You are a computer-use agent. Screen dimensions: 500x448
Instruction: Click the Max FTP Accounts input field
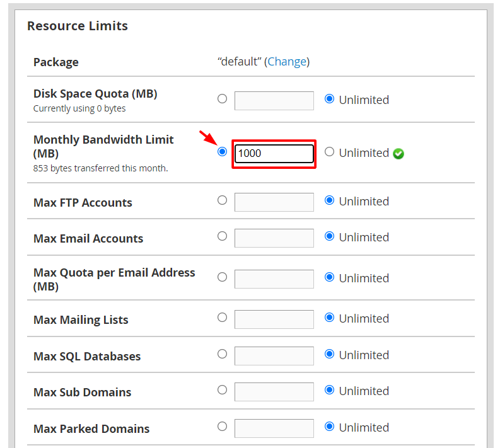[274, 202]
